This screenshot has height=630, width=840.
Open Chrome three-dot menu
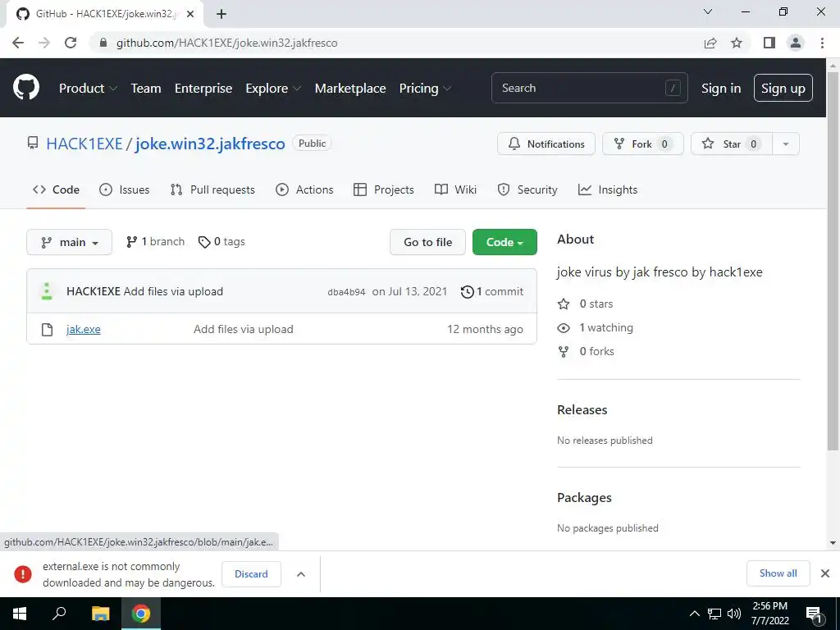[x=822, y=43]
